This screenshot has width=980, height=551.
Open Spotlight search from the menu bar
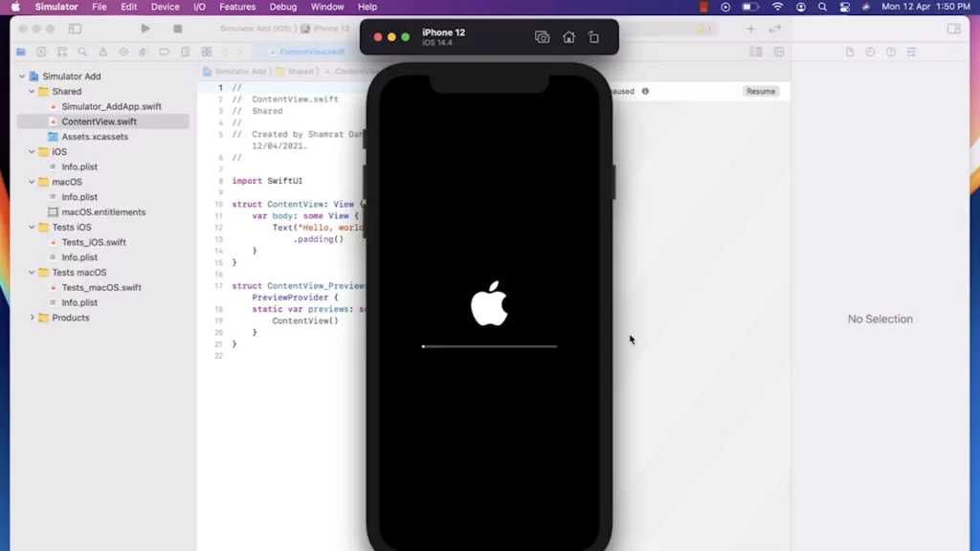pos(824,7)
